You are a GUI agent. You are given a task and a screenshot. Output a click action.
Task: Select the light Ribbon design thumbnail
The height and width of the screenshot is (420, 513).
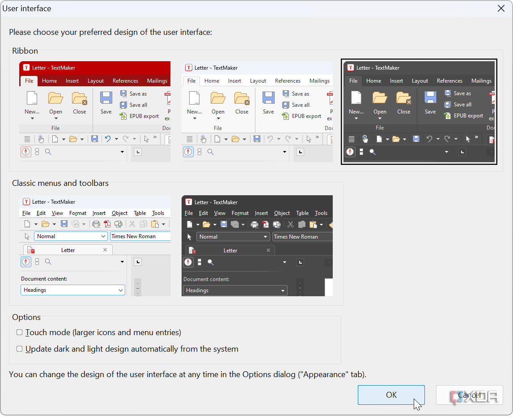pyautogui.click(x=257, y=111)
